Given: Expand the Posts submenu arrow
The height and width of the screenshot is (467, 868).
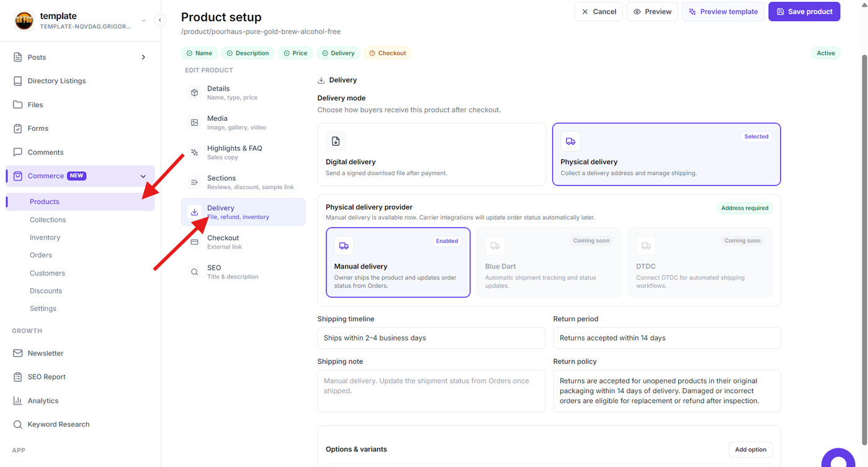Looking at the screenshot, I should pyautogui.click(x=143, y=57).
